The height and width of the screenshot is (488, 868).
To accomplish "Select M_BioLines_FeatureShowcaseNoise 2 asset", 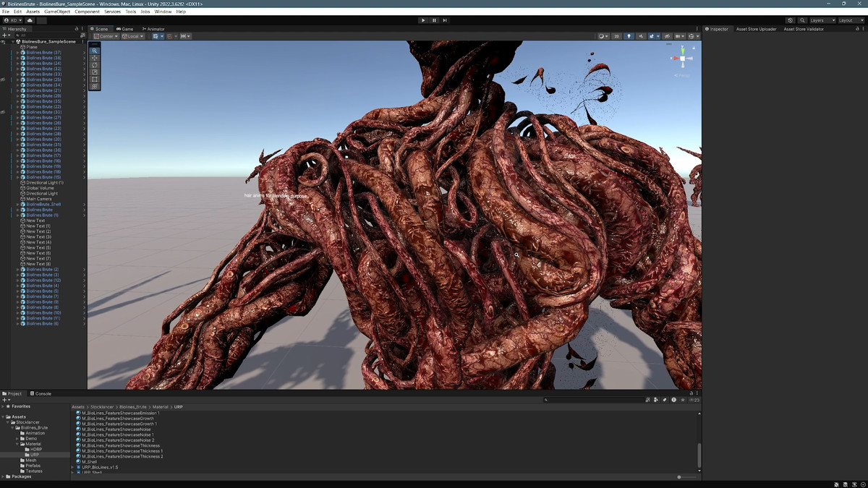I will (x=115, y=440).
